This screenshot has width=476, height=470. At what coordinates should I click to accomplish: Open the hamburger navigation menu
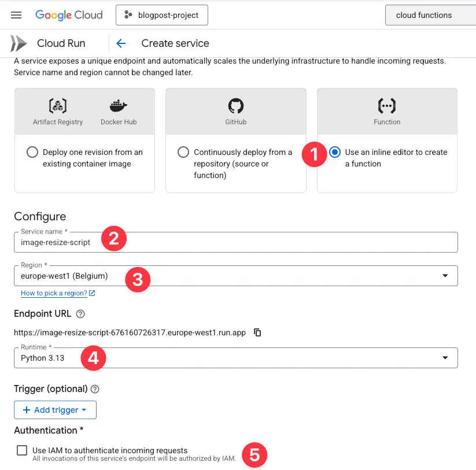(16, 15)
